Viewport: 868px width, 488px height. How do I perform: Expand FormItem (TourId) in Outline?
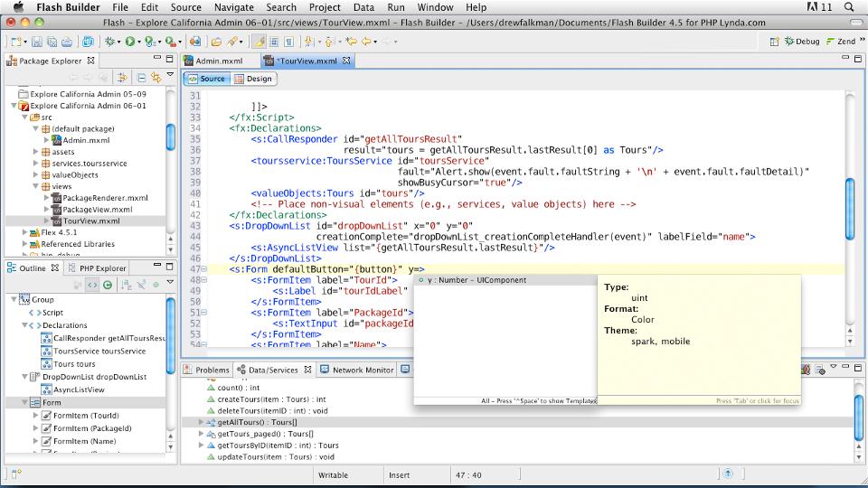(36, 415)
